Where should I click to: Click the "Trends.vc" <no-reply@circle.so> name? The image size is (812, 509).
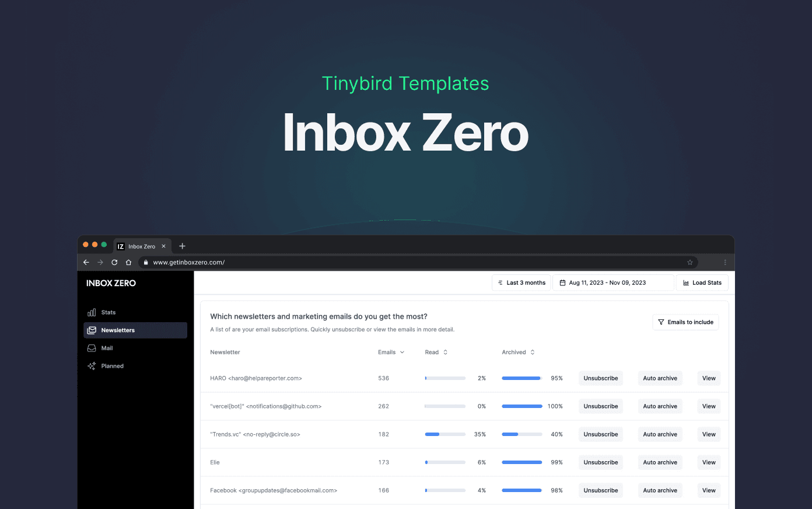[x=255, y=434]
